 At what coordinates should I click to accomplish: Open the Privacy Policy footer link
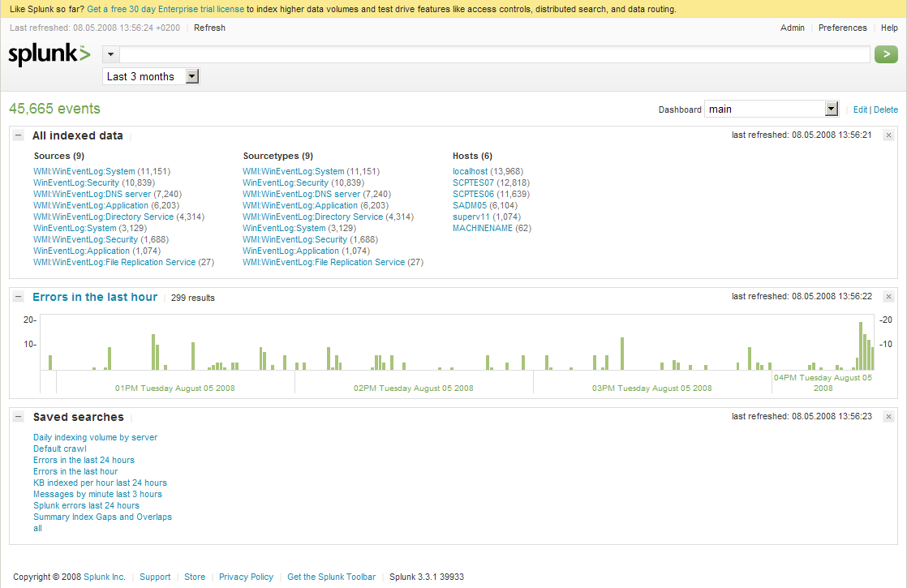246,577
